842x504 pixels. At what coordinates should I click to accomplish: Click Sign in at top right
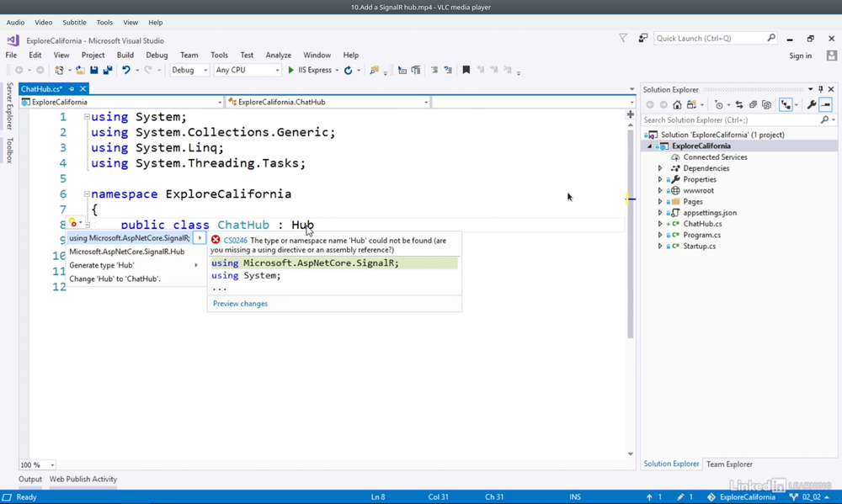[800, 56]
